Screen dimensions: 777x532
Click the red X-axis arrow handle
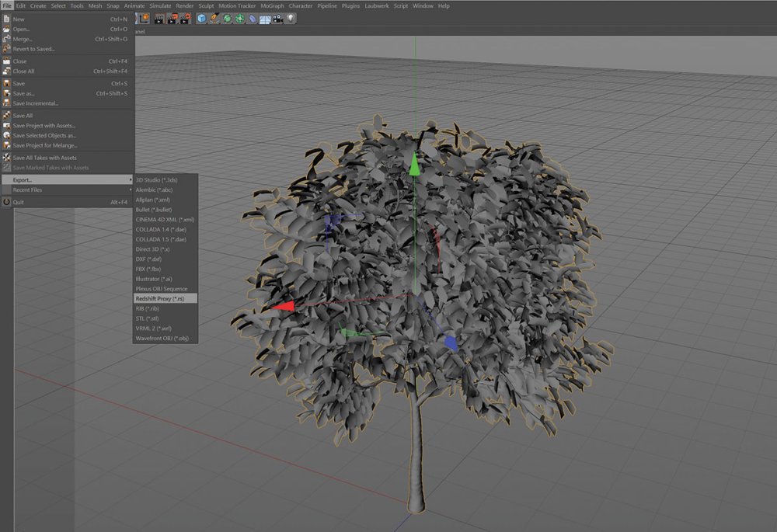283,307
